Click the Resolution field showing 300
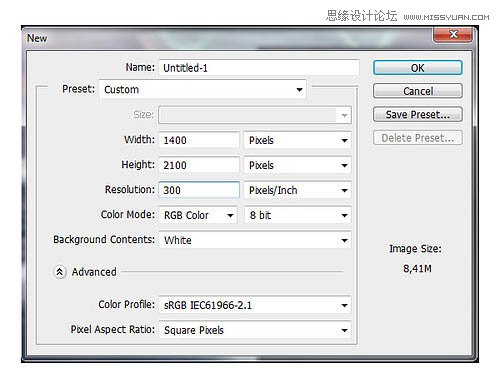 [x=199, y=190]
